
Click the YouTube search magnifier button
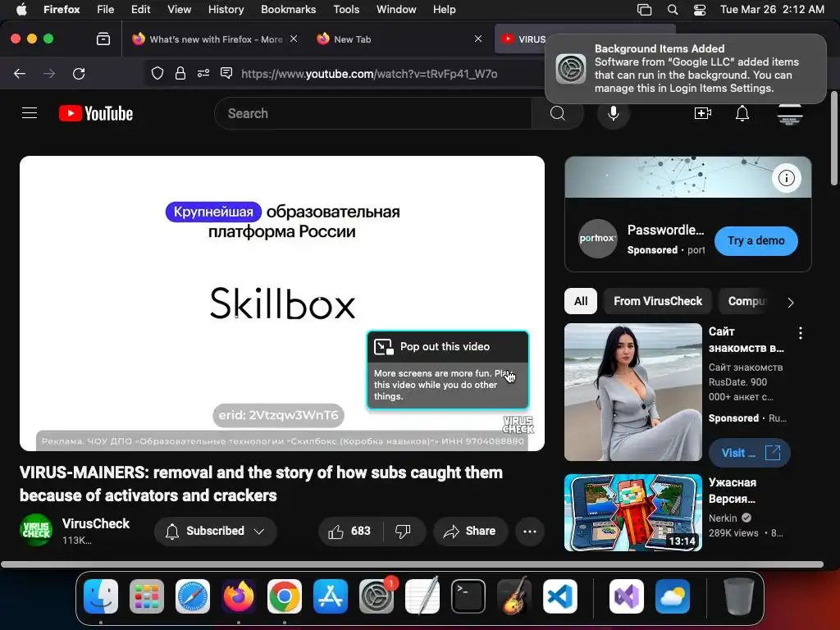[558, 113]
